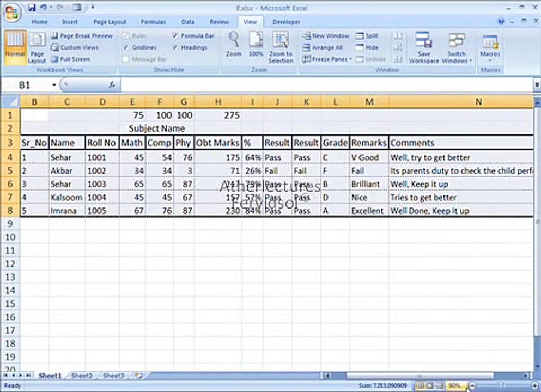Image resolution: width=541 pixels, height=392 pixels.
Task: Click the insert function fx icon
Action: tap(112, 84)
